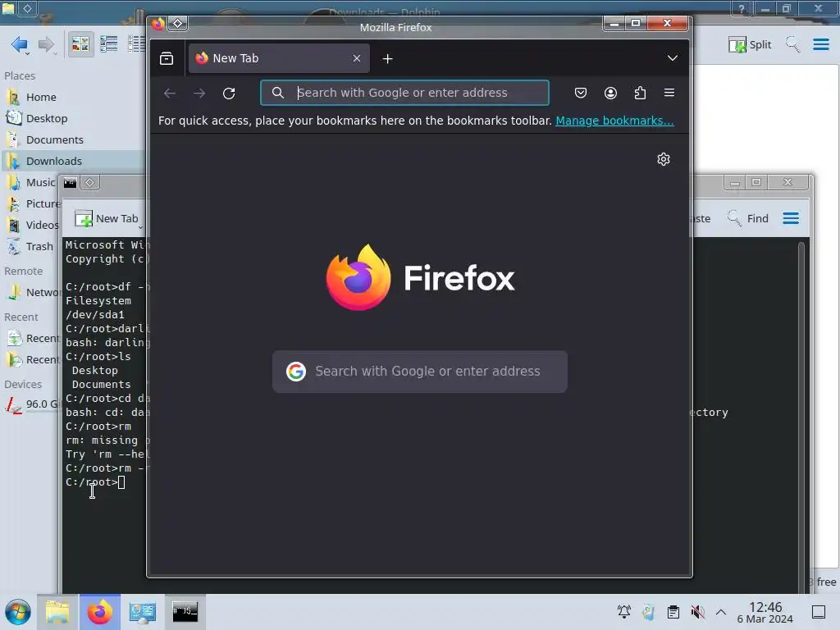
Task: Close the New Tab in Firefox
Action: pos(357,58)
